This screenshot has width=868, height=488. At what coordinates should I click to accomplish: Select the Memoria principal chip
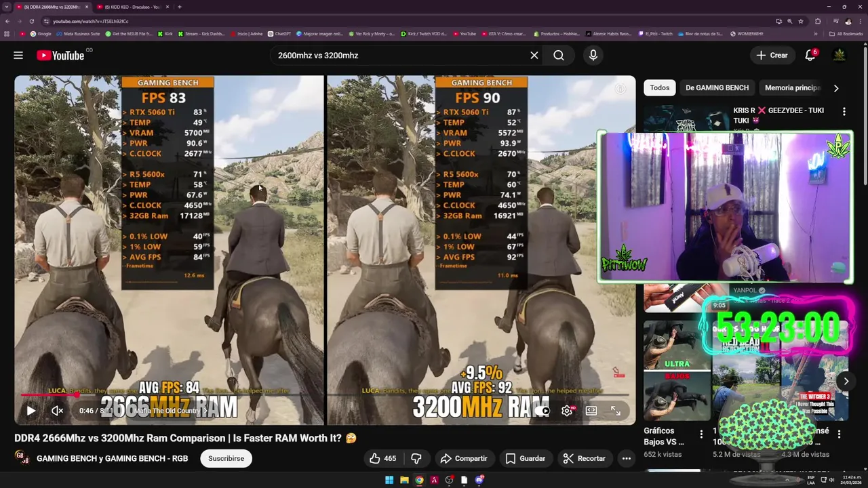point(792,87)
